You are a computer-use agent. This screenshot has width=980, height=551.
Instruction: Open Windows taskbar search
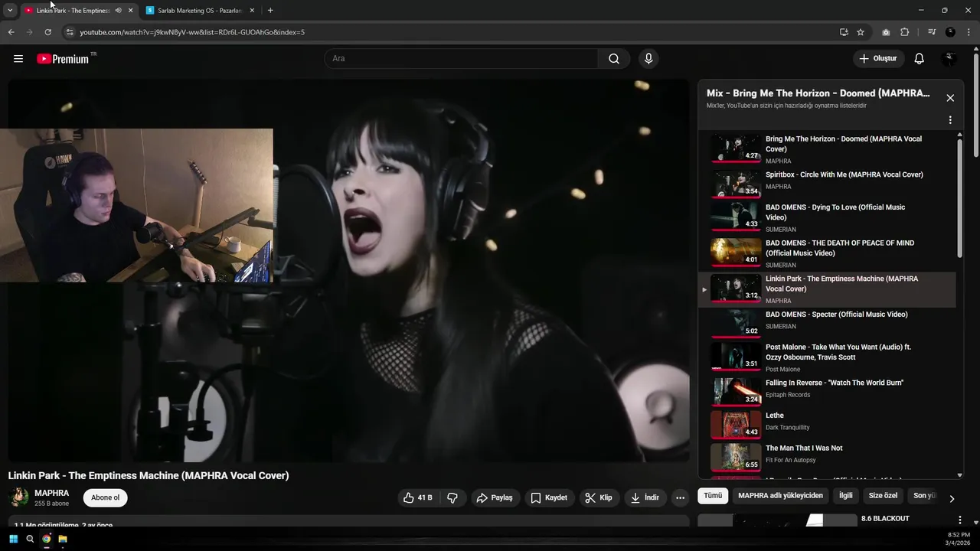30,539
